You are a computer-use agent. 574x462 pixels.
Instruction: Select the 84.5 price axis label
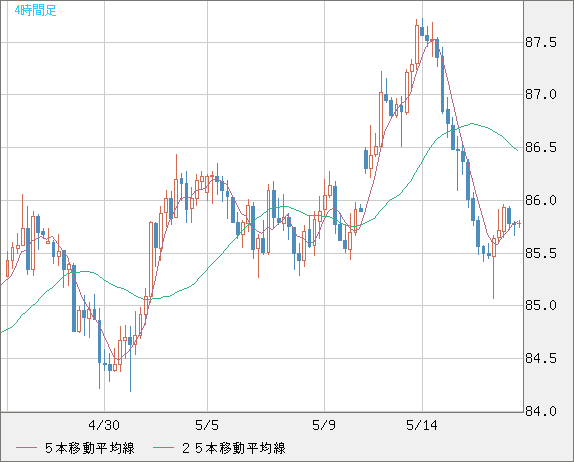[x=541, y=358]
